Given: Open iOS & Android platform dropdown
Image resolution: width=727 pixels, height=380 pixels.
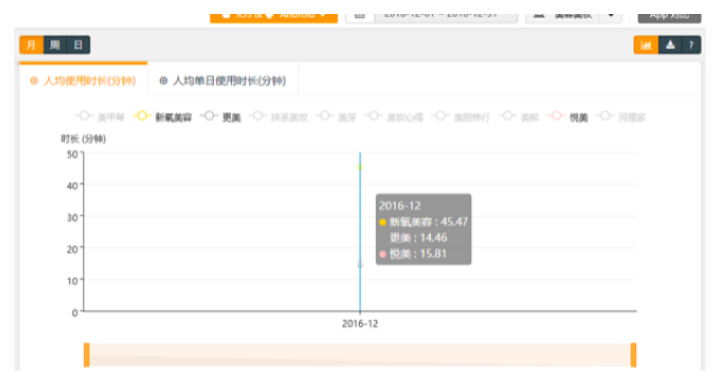Looking at the screenshot, I should 274,17.
